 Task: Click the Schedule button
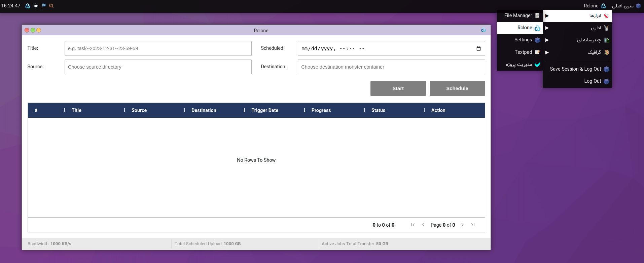(x=457, y=88)
